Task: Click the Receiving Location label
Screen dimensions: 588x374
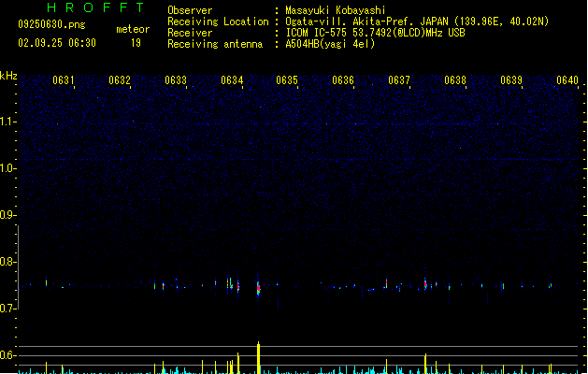Action: tap(218, 22)
